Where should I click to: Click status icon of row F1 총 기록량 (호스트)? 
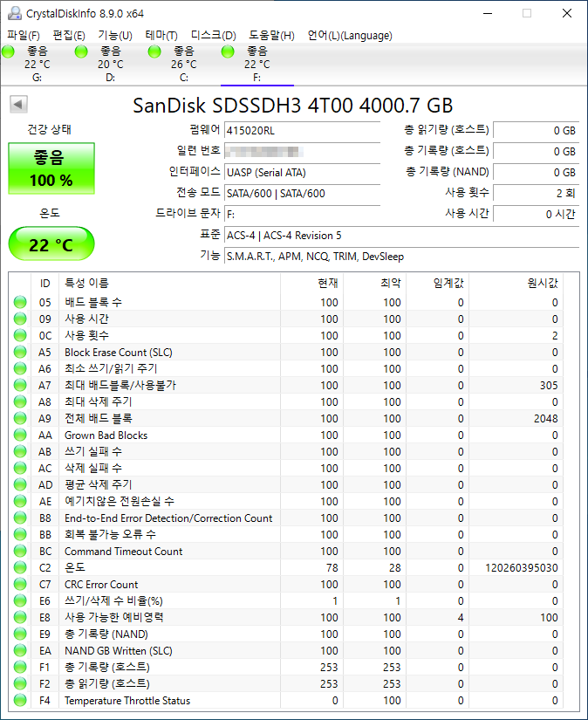tap(20, 667)
